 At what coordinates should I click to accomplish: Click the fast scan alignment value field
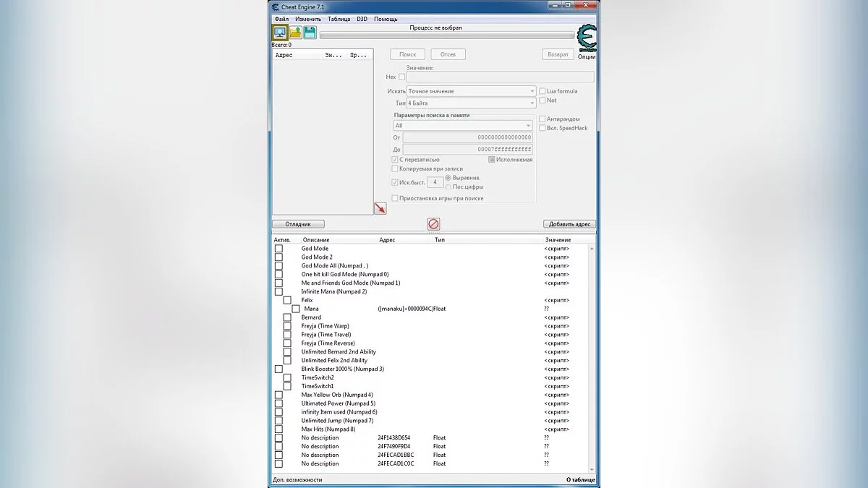(435, 182)
